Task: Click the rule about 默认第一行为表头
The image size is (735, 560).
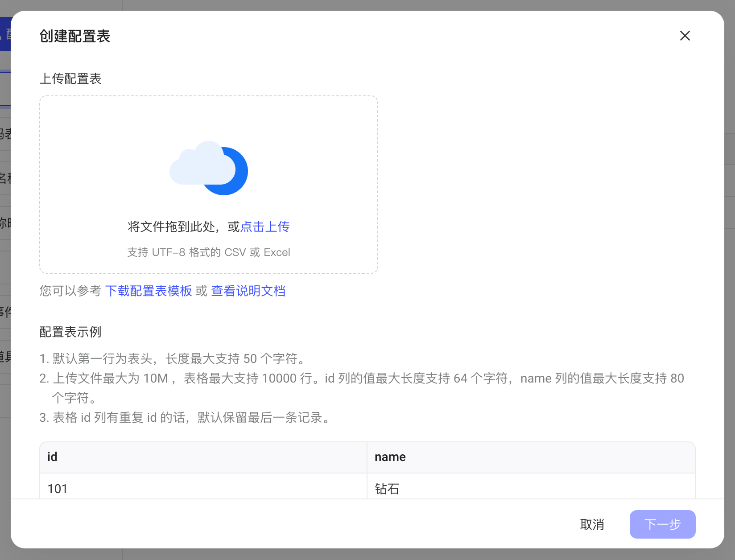Action: [x=174, y=358]
